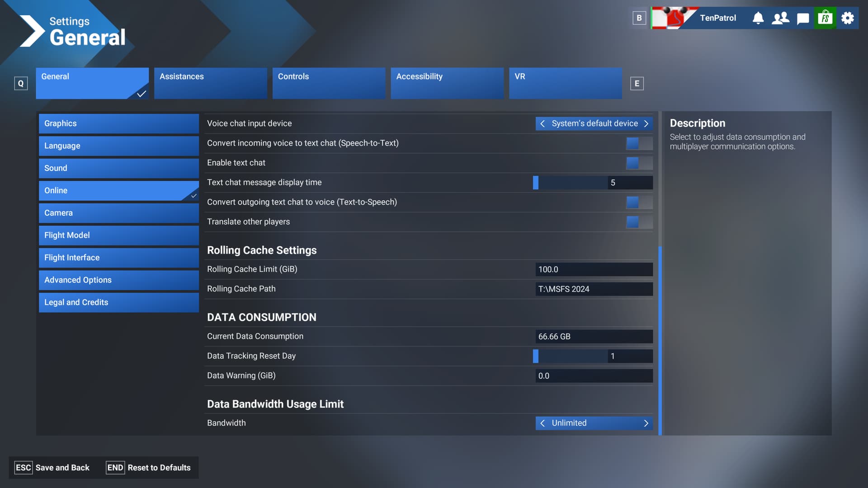The height and width of the screenshot is (488, 868).
Task: Edit the Rolling Cache Limit field
Action: pyautogui.click(x=594, y=269)
